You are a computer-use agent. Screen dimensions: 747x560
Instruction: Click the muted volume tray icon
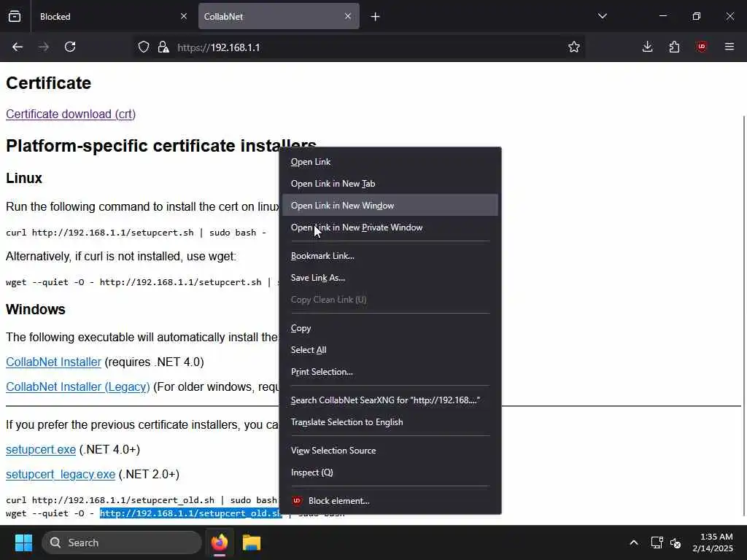point(676,542)
